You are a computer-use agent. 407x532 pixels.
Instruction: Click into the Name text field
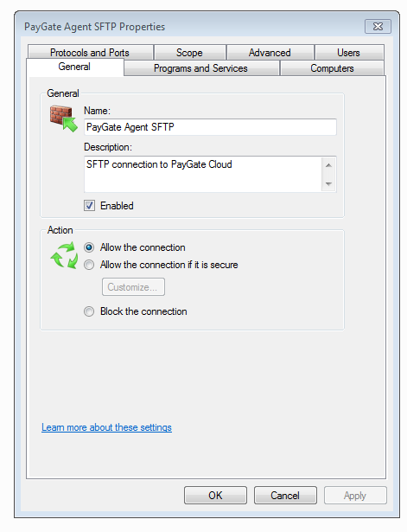(x=210, y=127)
